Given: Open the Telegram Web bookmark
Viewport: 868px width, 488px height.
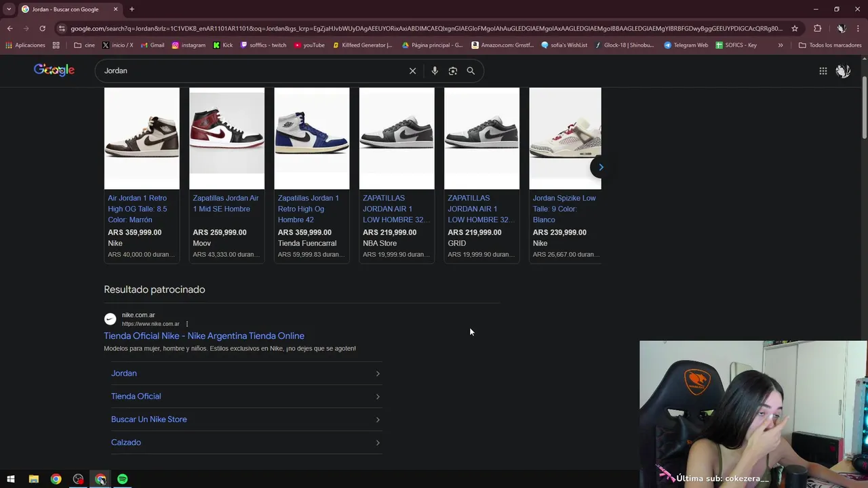Looking at the screenshot, I should (686, 45).
